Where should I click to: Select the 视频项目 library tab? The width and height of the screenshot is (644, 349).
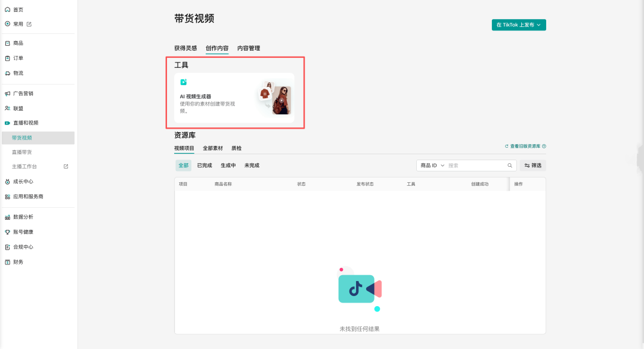click(x=184, y=148)
